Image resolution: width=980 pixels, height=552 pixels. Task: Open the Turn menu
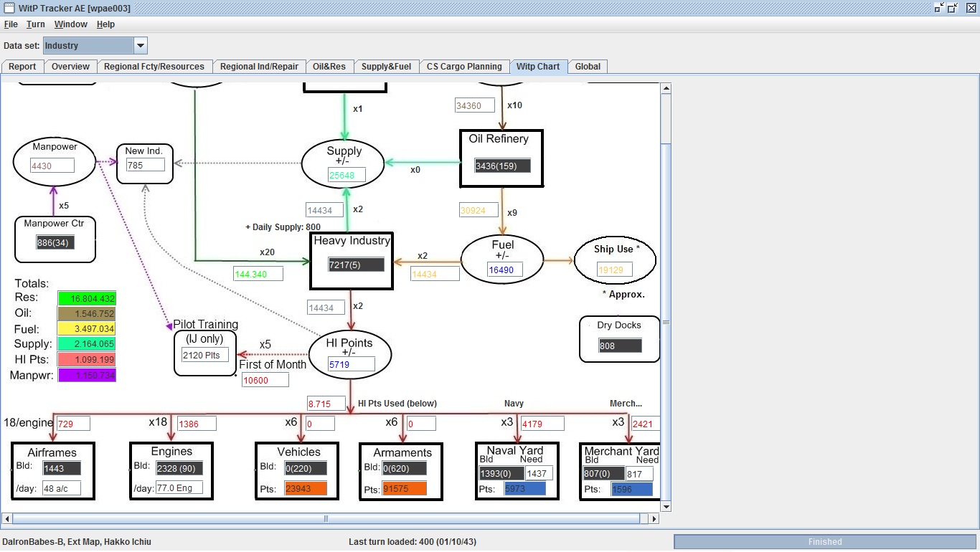[x=36, y=24]
